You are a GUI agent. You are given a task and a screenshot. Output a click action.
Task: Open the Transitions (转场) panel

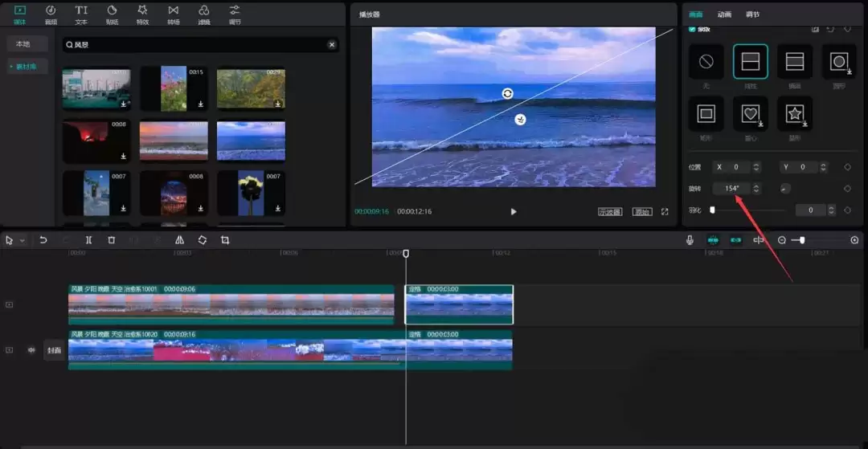click(173, 14)
